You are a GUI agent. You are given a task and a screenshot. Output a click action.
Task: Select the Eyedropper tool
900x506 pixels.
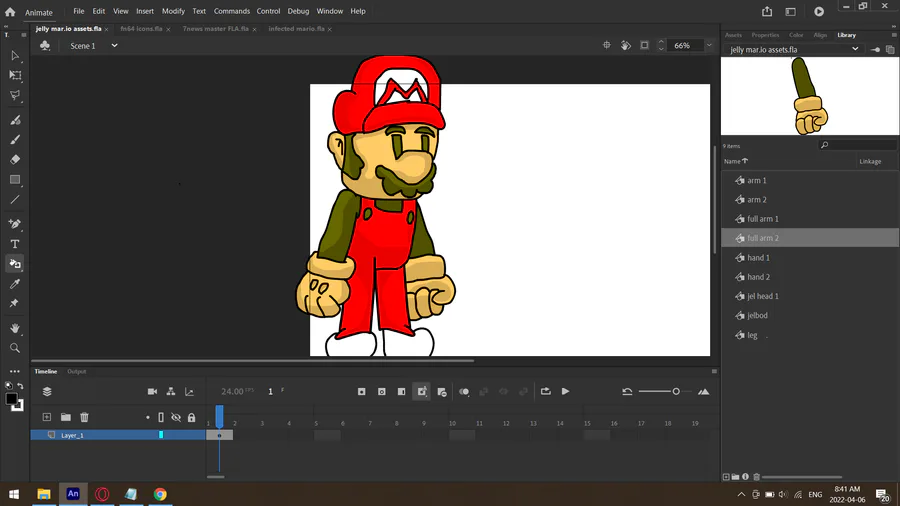15,283
